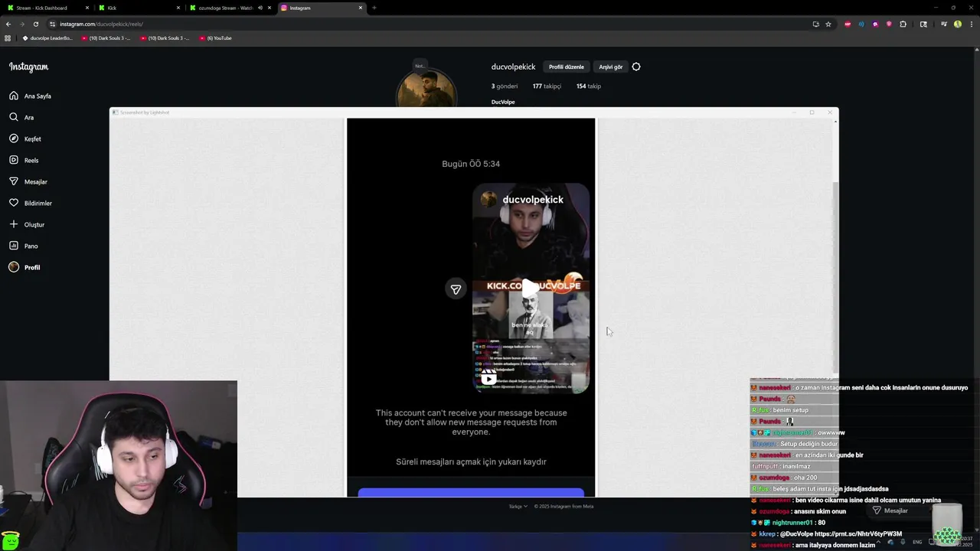Image resolution: width=980 pixels, height=551 pixels.
Task: Open Reels from the sidebar
Action: [x=24, y=160]
